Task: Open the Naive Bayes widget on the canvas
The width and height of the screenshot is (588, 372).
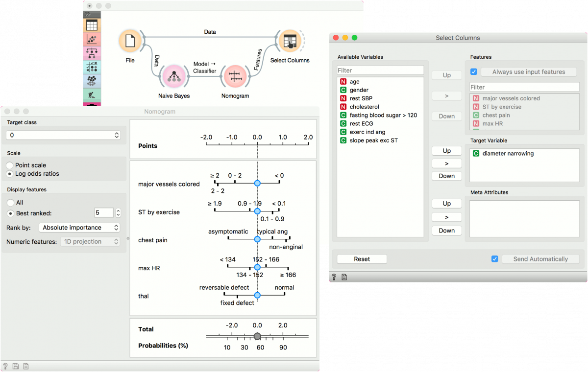Action: (174, 77)
